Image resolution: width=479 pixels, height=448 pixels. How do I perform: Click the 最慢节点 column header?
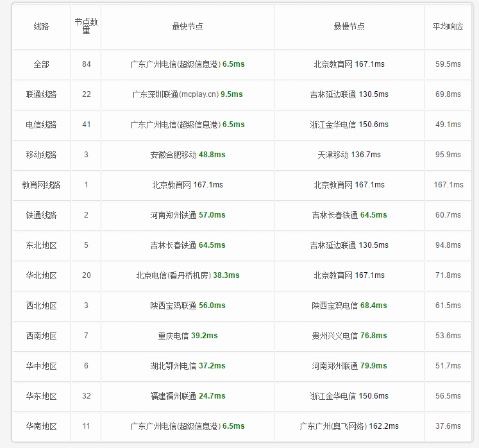click(349, 26)
